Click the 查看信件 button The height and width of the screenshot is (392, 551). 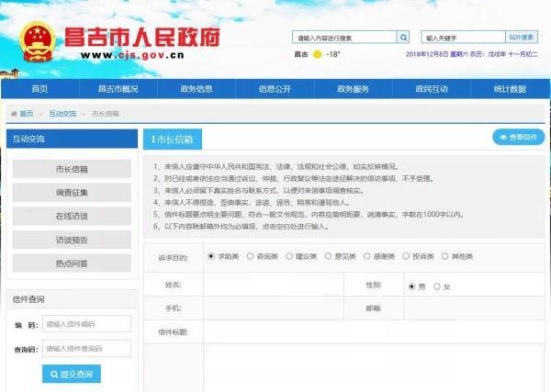pos(519,137)
